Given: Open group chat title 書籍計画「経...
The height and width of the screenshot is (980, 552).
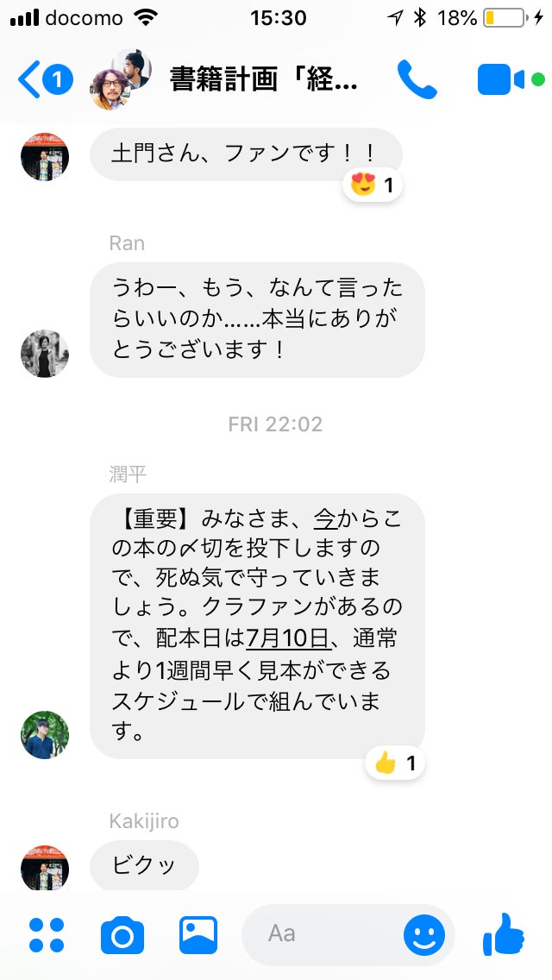Looking at the screenshot, I should tap(263, 80).
